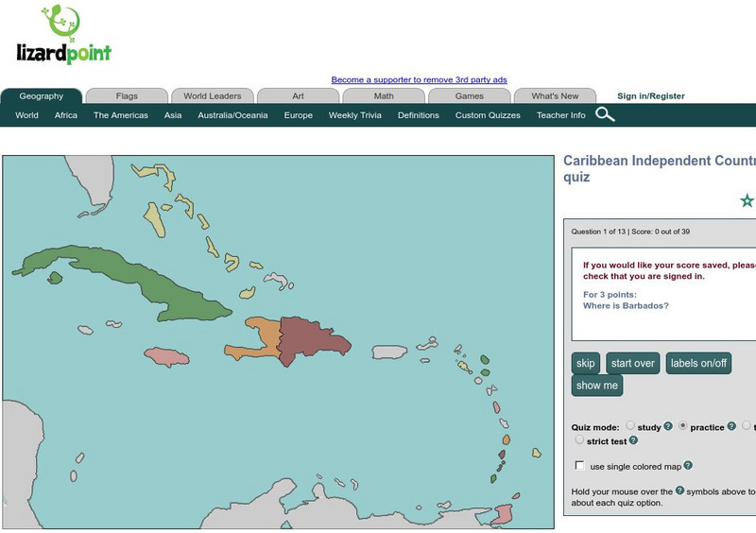Click Puerto Rico on the map
The height and width of the screenshot is (533, 756).
pyautogui.click(x=389, y=352)
